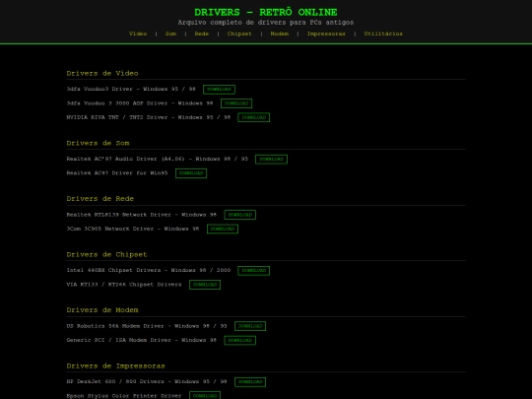Download Epson Stylus Color Printer Driver
532x399 pixels.
pos(205,396)
